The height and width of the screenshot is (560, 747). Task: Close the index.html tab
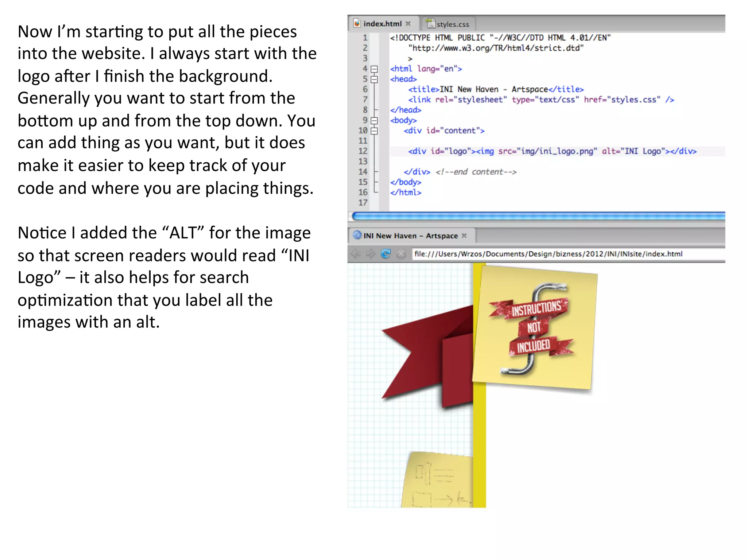[408, 24]
